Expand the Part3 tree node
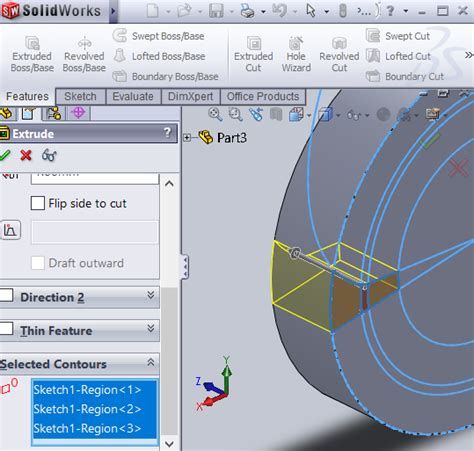 click(x=187, y=138)
